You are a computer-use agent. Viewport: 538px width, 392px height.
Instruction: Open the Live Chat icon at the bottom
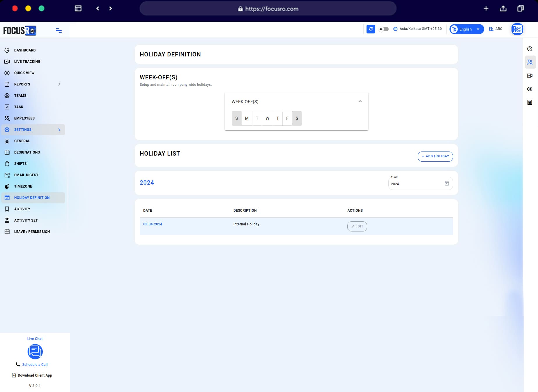(x=35, y=352)
